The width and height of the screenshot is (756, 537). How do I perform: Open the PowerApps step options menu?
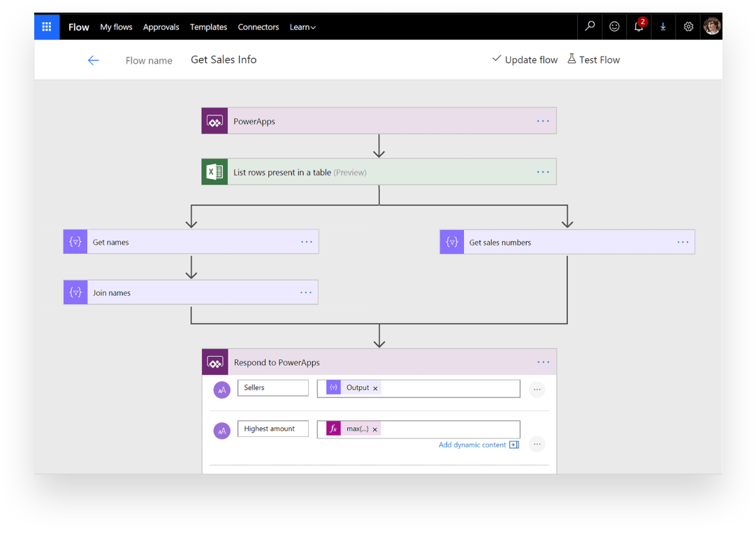coord(543,121)
